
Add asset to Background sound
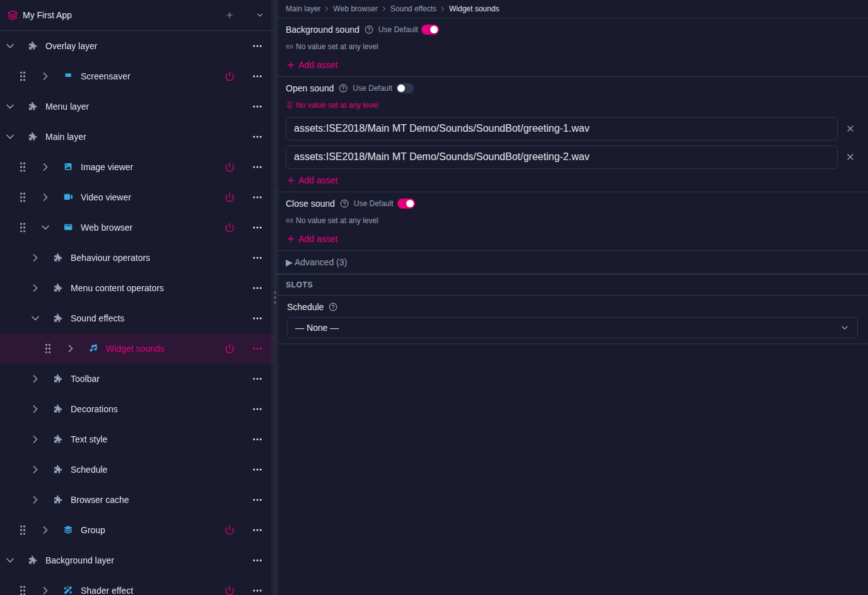coord(312,65)
